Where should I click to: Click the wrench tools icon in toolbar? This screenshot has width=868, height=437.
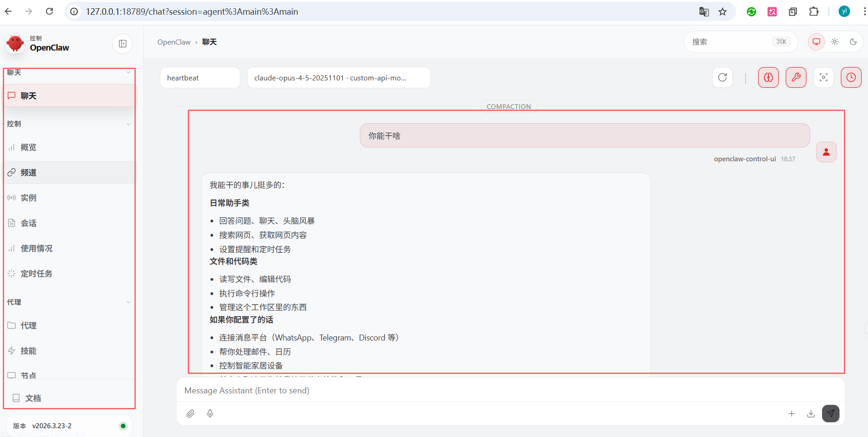click(796, 77)
